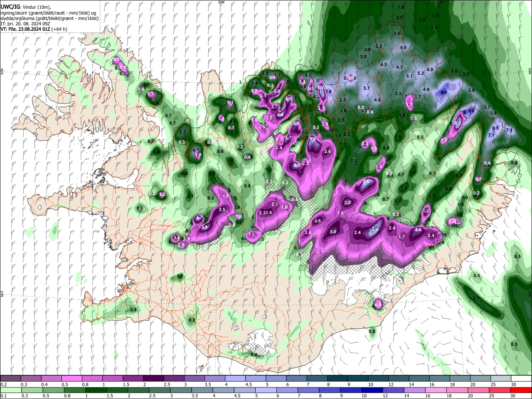
Task: Click the 0.4 swatch in snow legend row
Action: coord(51,379)
